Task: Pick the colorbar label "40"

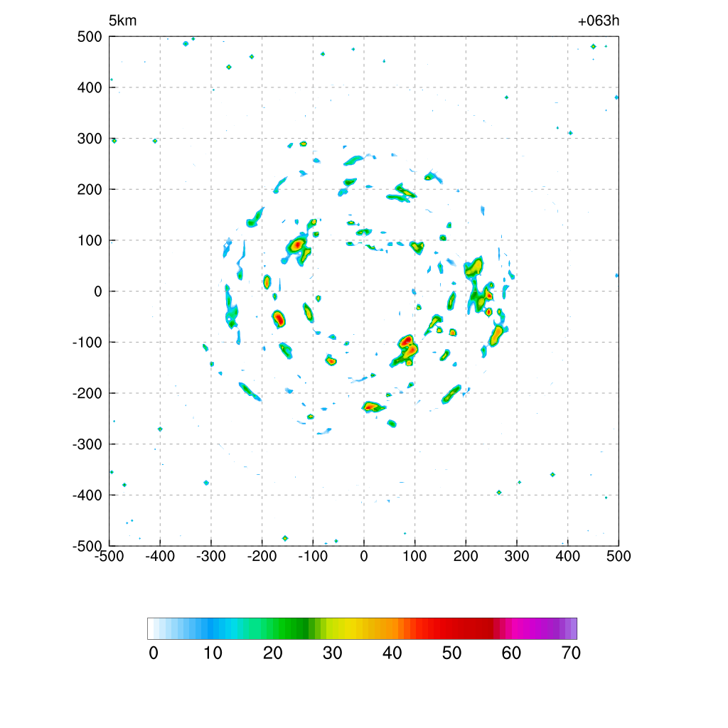Action: point(392,653)
